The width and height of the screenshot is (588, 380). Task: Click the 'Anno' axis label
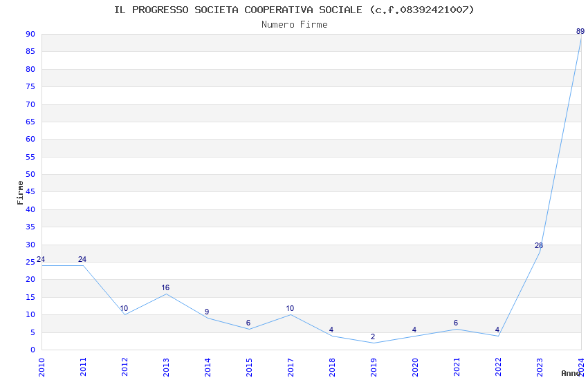pyautogui.click(x=571, y=373)
